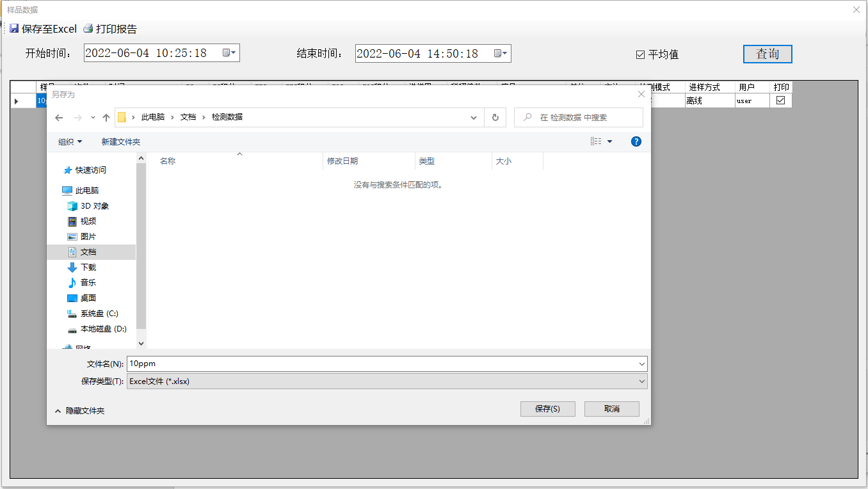
Task: Click the 查询 query button
Action: click(768, 54)
